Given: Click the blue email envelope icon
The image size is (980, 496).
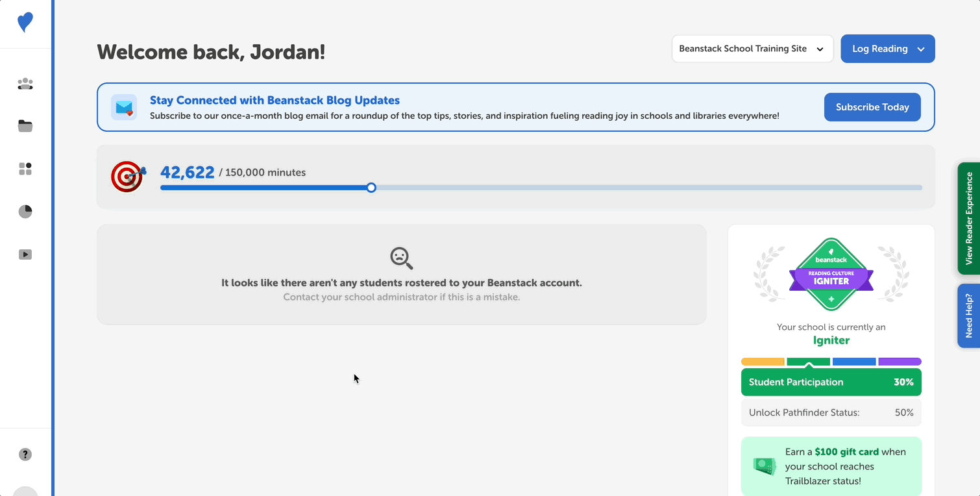Looking at the screenshot, I should pyautogui.click(x=123, y=107).
